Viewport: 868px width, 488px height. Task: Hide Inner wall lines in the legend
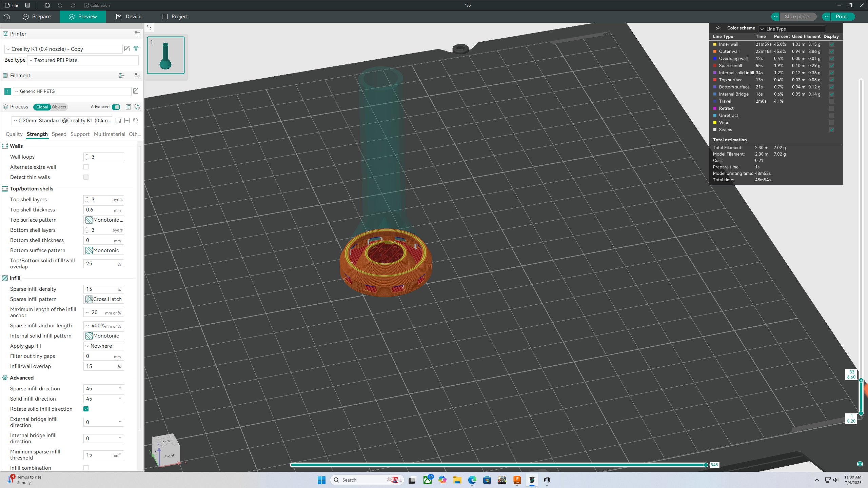pyautogui.click(x=832, y=44)
